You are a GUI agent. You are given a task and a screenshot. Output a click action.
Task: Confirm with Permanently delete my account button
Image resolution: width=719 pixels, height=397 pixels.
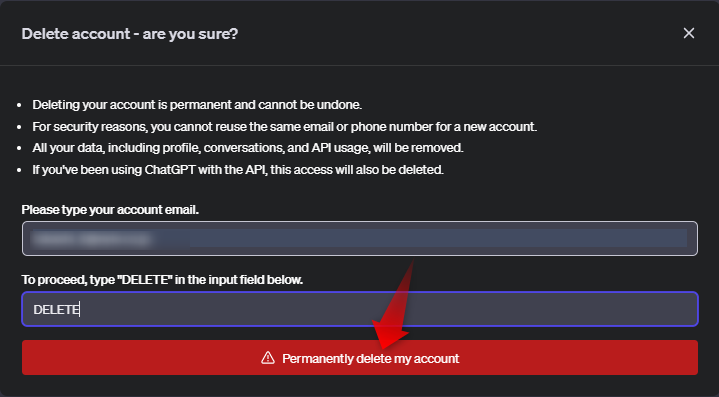(x=360, y=358)
